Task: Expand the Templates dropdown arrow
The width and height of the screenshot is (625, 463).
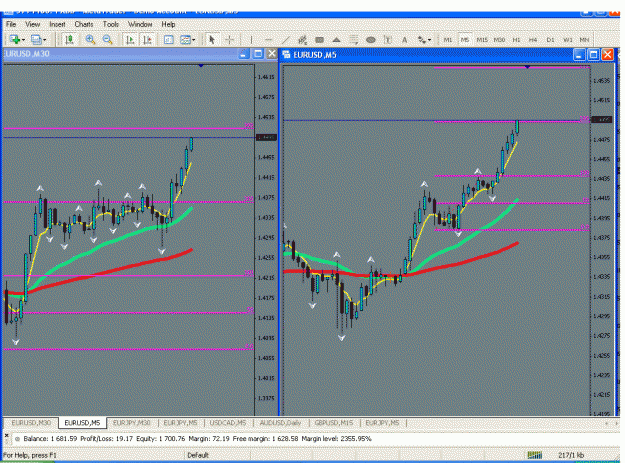Action: (194, 40)
